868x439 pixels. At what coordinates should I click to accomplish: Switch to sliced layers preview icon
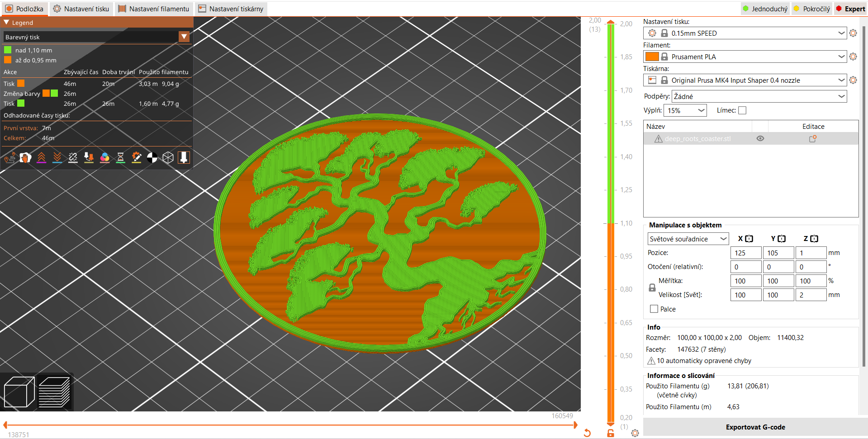(54, 392)
